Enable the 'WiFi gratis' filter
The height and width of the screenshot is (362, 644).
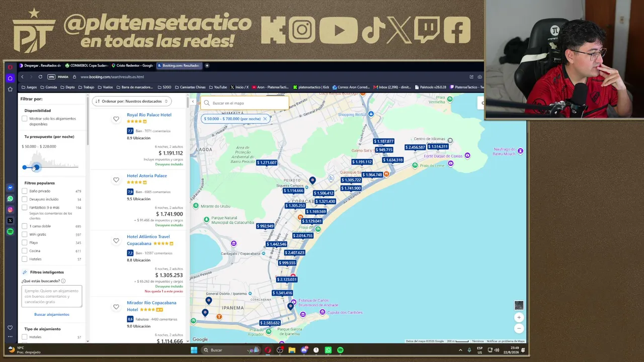click(24, 234)
